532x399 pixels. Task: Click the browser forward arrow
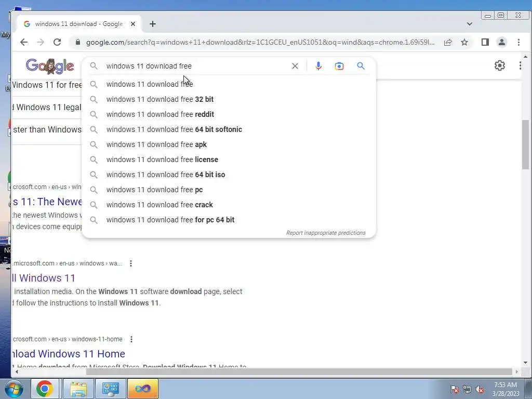[x=41, y=42]
